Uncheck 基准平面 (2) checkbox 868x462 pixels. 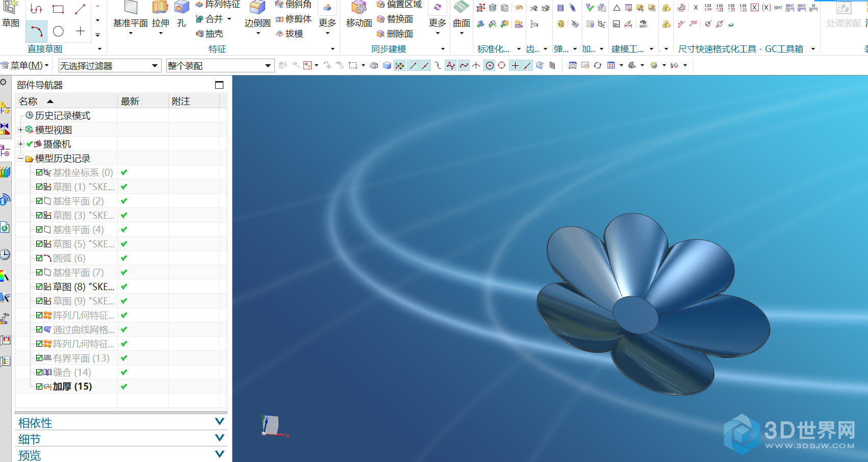[x=39, y=201]
